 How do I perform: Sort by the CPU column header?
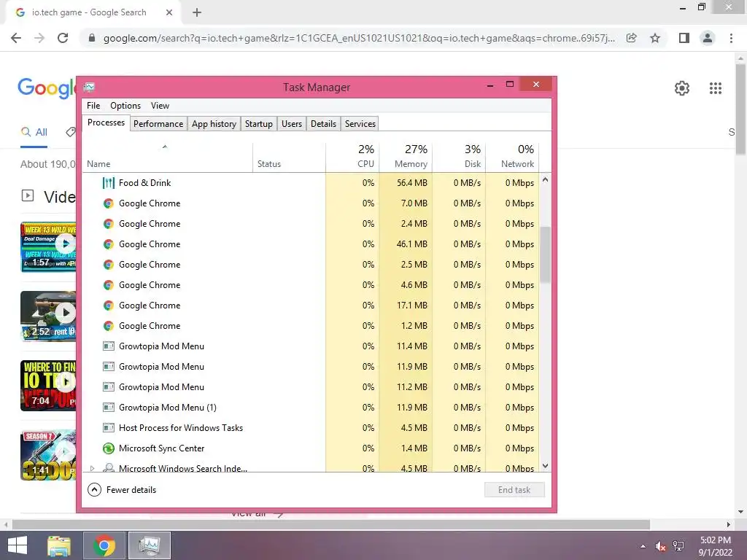point(352,157)
